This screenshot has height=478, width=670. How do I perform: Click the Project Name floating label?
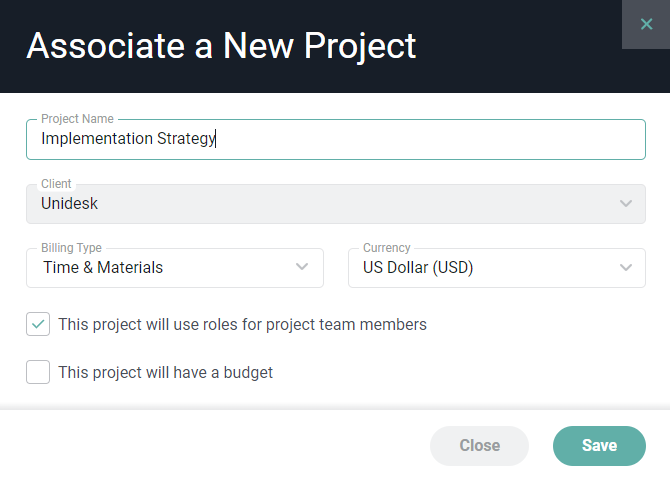pyautogui.click(x=77, y=119)
